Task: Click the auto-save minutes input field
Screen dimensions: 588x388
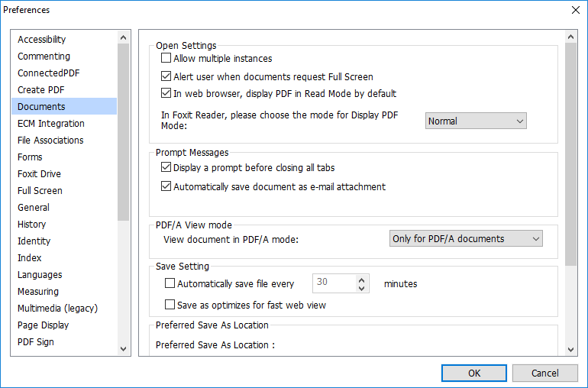Action: 333,283
